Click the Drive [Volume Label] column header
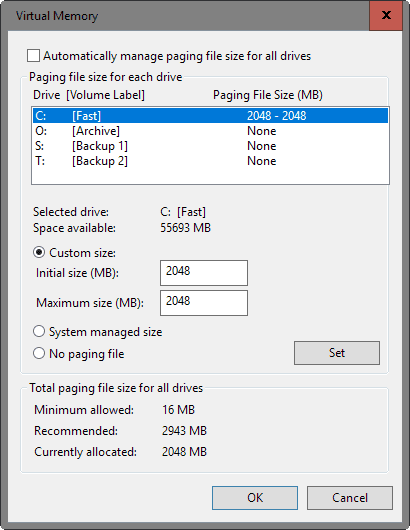410x530 pixels. [x=89, y=95]
